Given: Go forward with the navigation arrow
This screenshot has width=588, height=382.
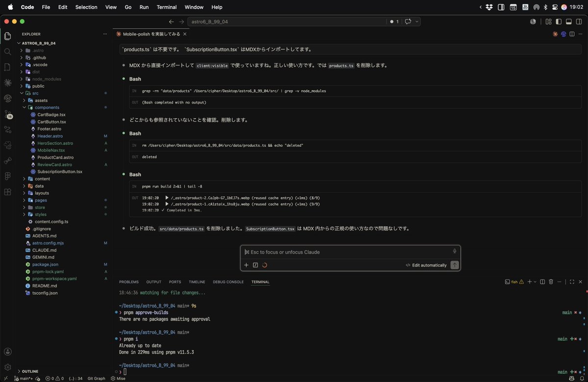Looking at the screenshot, I should (x=182, y=22).
